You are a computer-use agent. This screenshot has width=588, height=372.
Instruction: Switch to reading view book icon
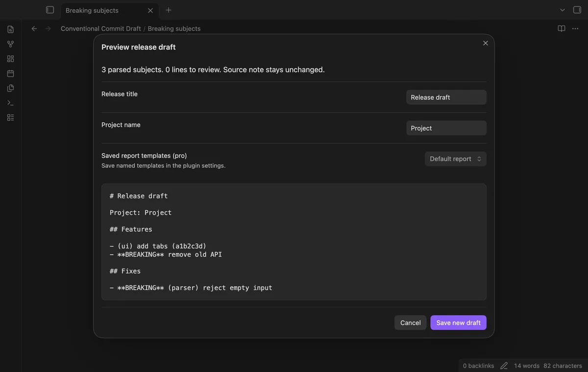tap(562, 29)
